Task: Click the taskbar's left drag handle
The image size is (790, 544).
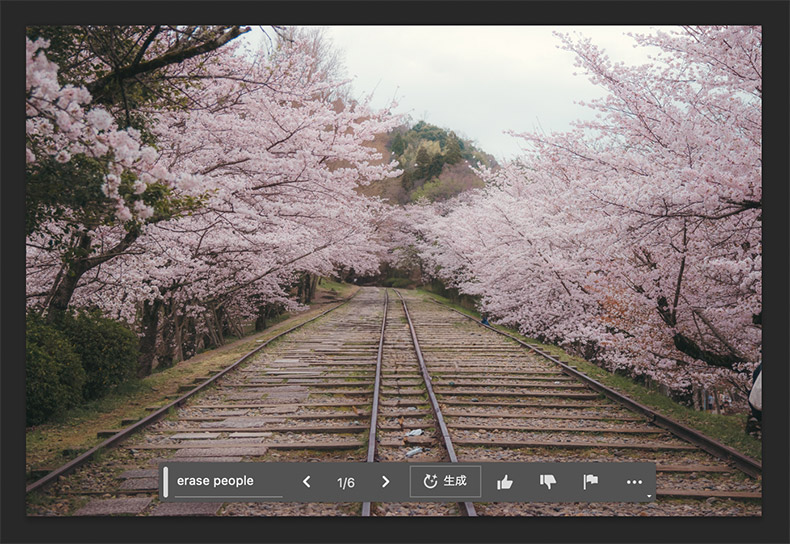Action: pos(165,481)
